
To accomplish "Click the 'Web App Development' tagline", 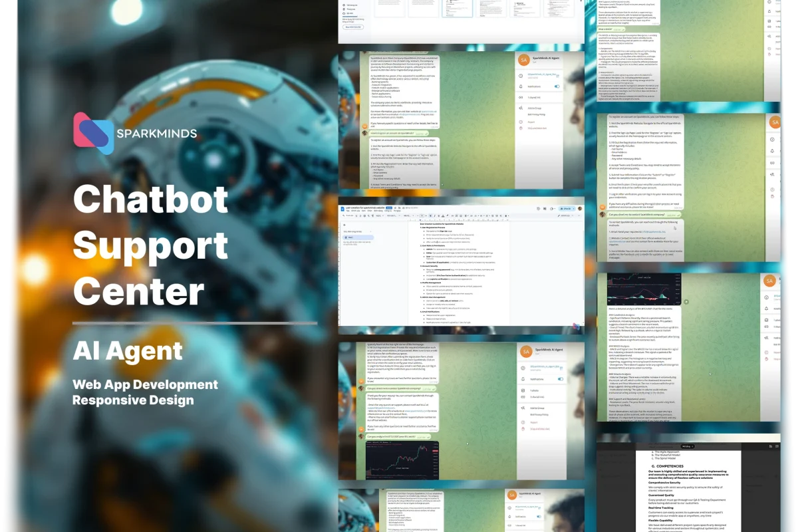I will pos(145,384).
